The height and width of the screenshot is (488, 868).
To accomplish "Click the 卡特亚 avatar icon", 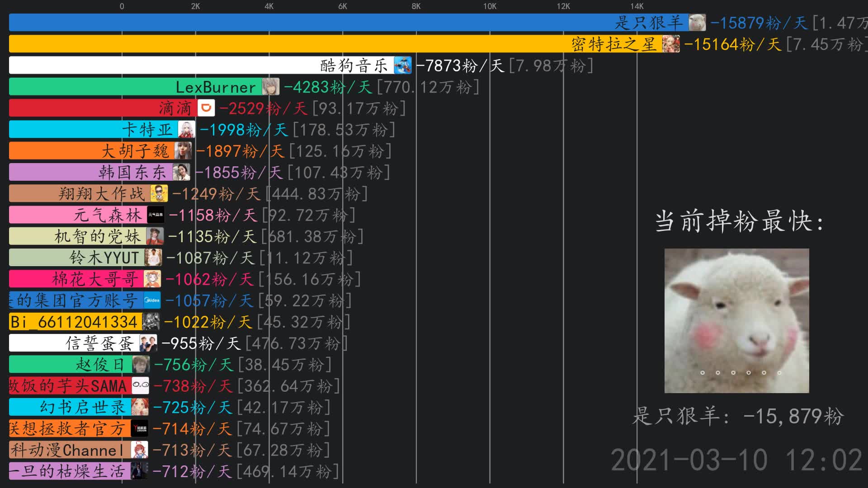I will [187, 129].
